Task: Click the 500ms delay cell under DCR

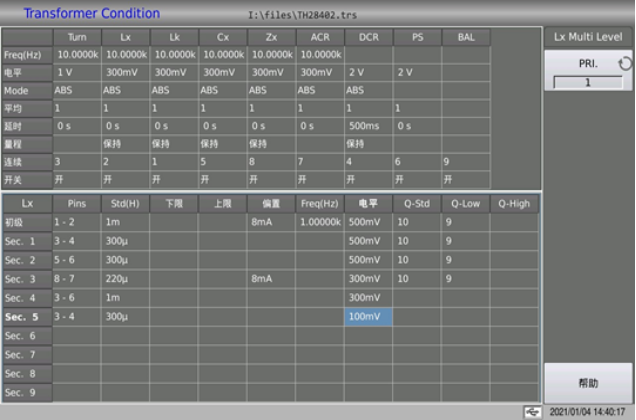Action: click(368, 125)
